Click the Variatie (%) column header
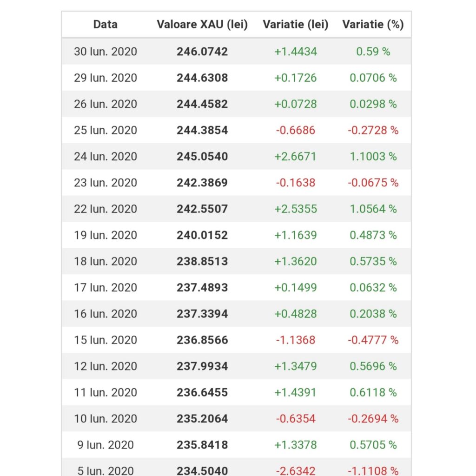The image size is (476, 476). [373, 24]
